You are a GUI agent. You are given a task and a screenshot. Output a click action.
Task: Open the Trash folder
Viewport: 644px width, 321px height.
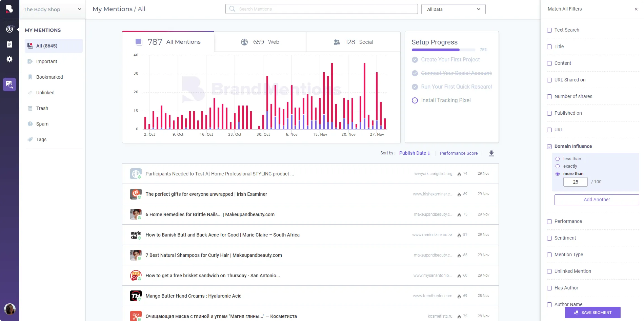(42, 108)
